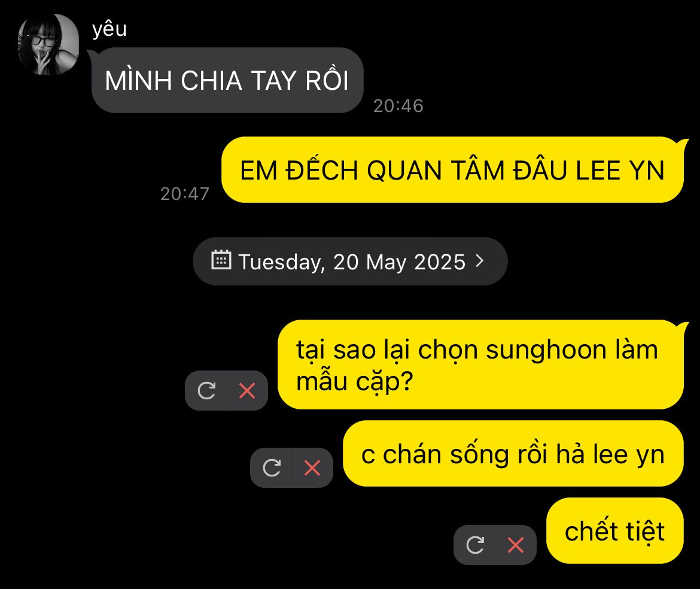Open the profile picture of yêu

[48, 44]
